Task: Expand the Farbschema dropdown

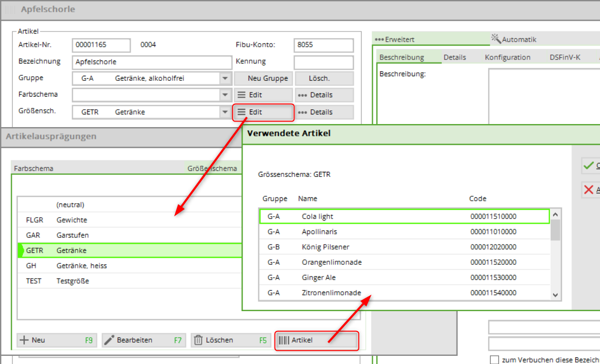Action: coord(225,95)
